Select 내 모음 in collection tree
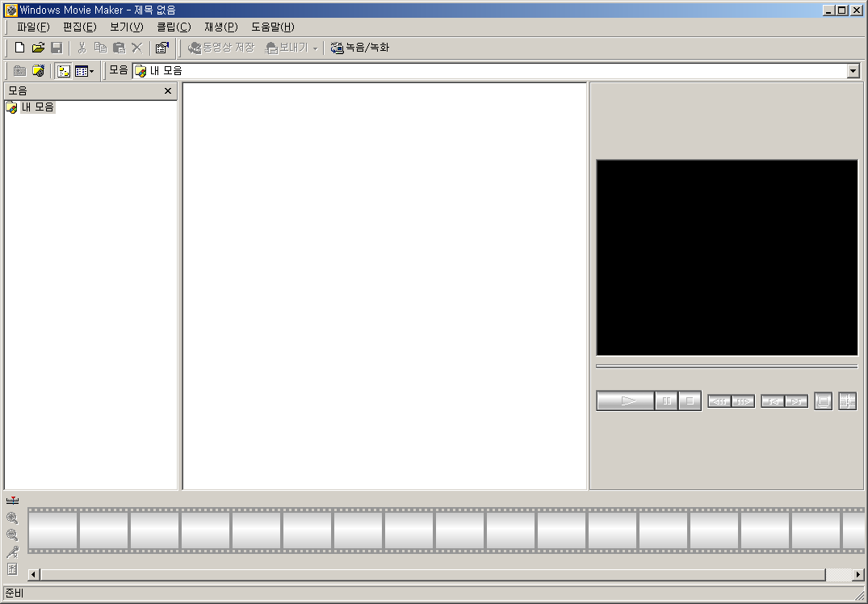Viewport: 868px width, 604px height. pos(37,107)
